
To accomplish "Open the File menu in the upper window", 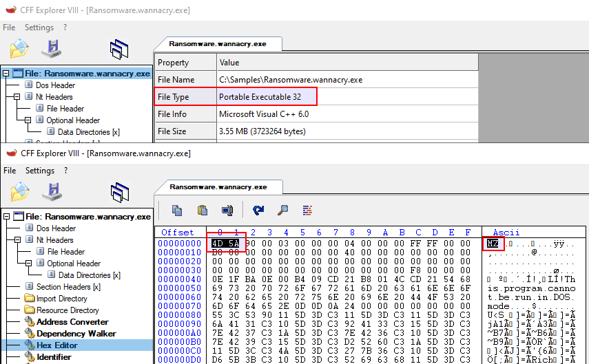I will [9, 28].
